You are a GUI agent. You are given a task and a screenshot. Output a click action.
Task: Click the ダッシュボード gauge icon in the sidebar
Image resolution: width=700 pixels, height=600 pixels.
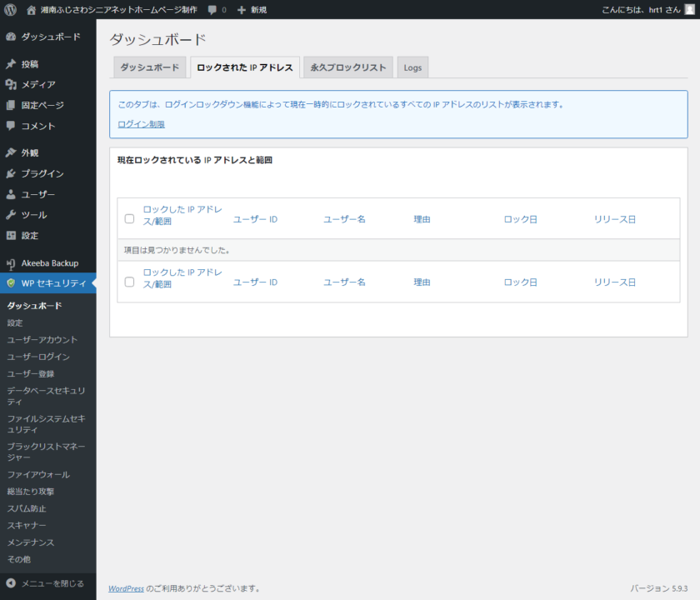pyautogui.click(x=11, y=37)
